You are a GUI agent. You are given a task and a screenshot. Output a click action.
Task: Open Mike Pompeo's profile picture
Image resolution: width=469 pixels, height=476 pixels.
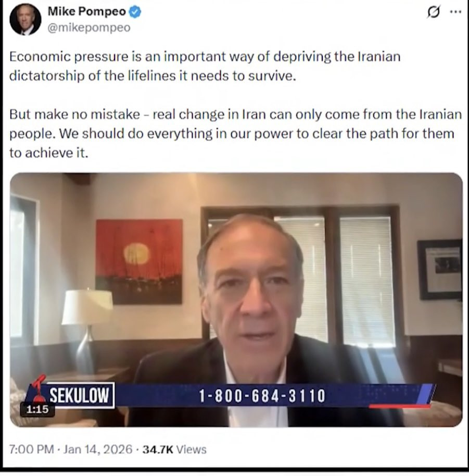tap(26, 20)
